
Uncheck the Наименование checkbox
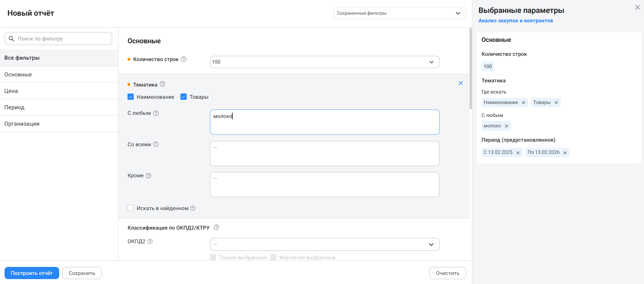click(131, 97)
